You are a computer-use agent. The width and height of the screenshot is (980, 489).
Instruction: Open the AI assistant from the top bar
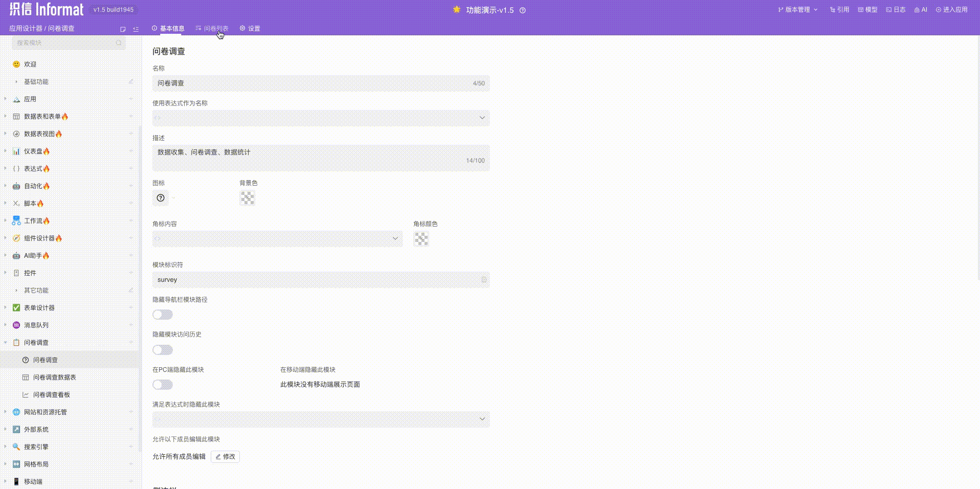click(921, 9)
